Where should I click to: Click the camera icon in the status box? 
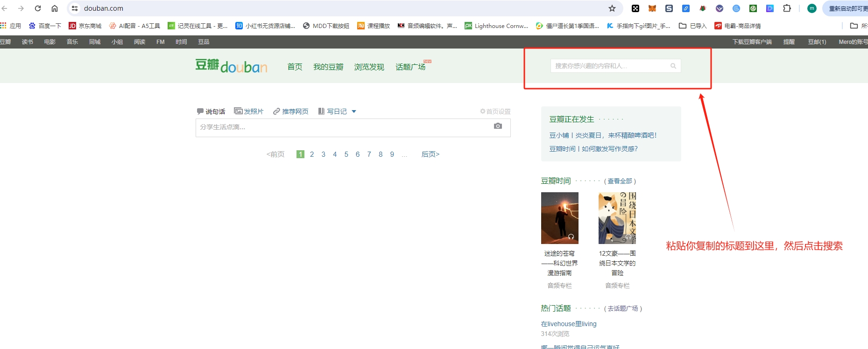click(498, 126)
